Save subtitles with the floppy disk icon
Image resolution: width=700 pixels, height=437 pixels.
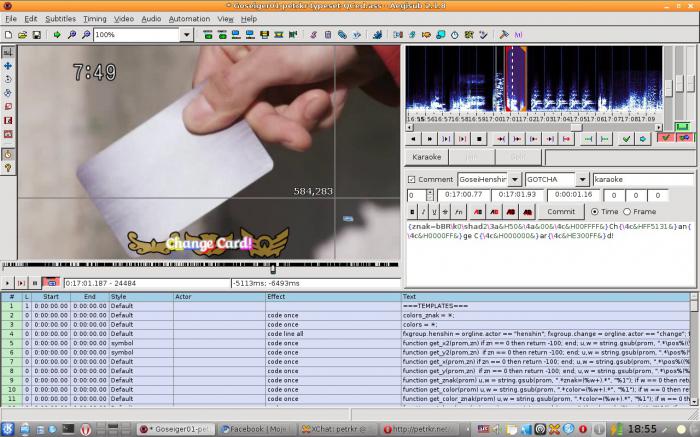pos(37,34)
